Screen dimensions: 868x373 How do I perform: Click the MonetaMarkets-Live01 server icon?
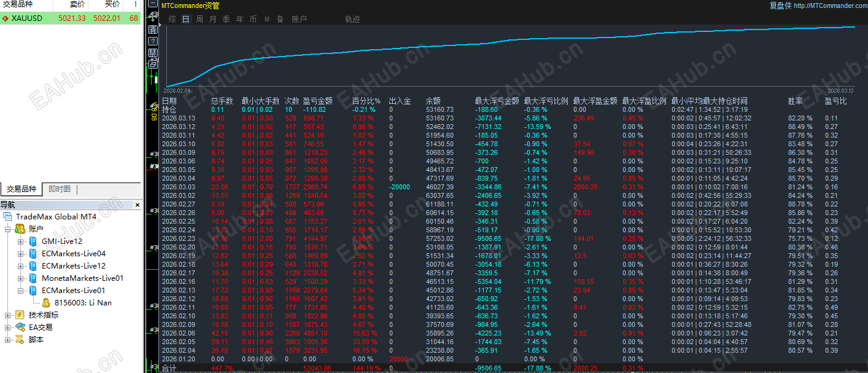tap(33, 278)
